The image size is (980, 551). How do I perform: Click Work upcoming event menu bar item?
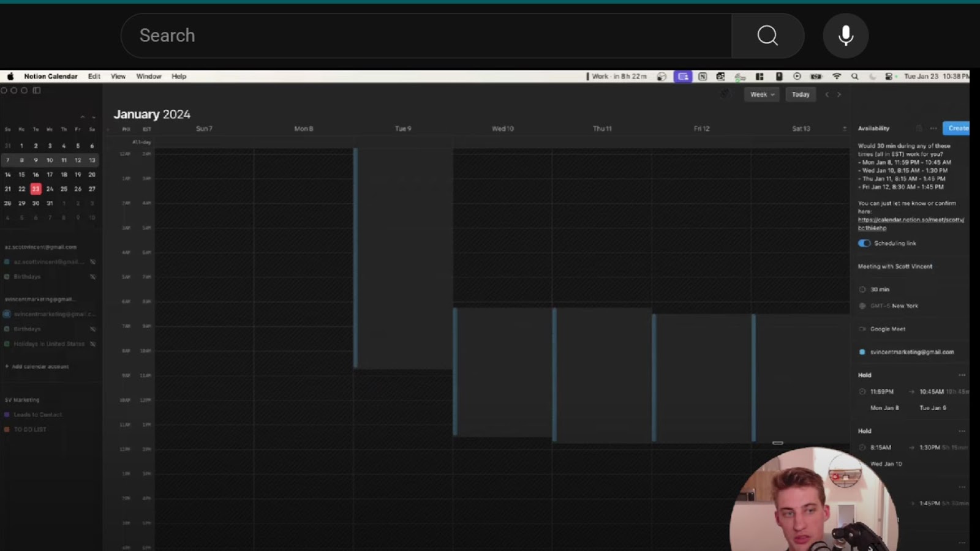(617, 77)
